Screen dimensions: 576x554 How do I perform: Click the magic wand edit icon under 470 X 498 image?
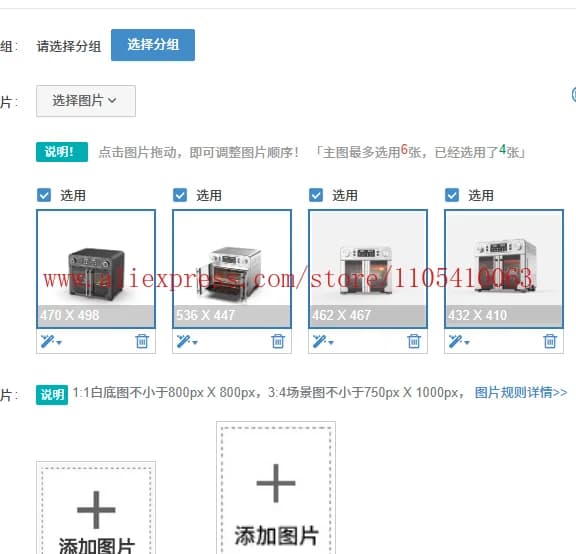pos(48,341)
